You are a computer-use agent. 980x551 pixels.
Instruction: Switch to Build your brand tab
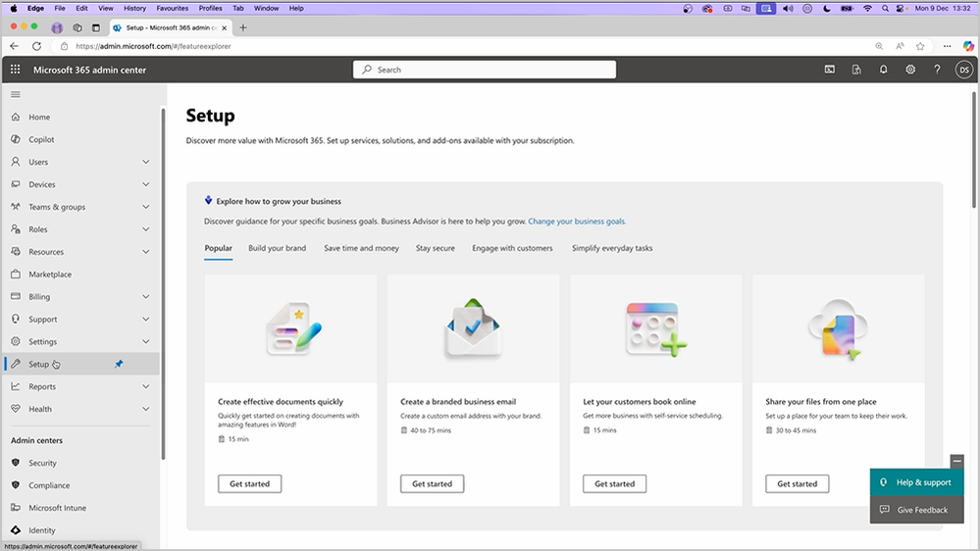coord(277,248)
